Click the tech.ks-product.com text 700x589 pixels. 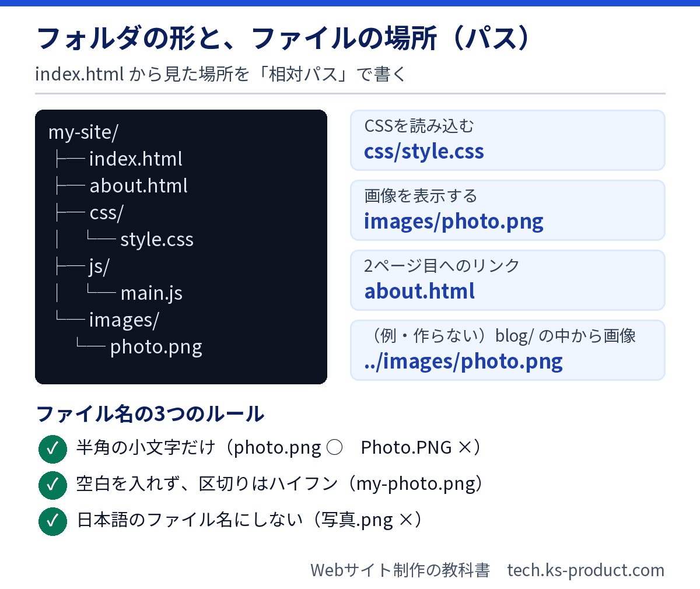(x=586, y=570)
